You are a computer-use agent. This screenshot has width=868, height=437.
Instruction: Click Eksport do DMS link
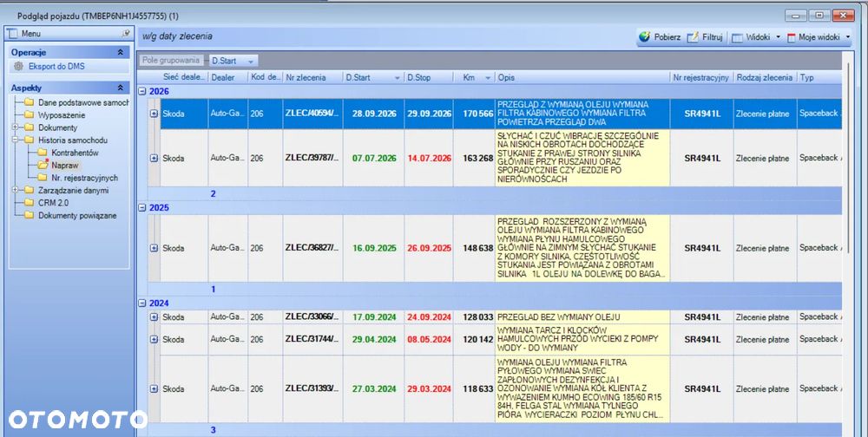[56, 67]
